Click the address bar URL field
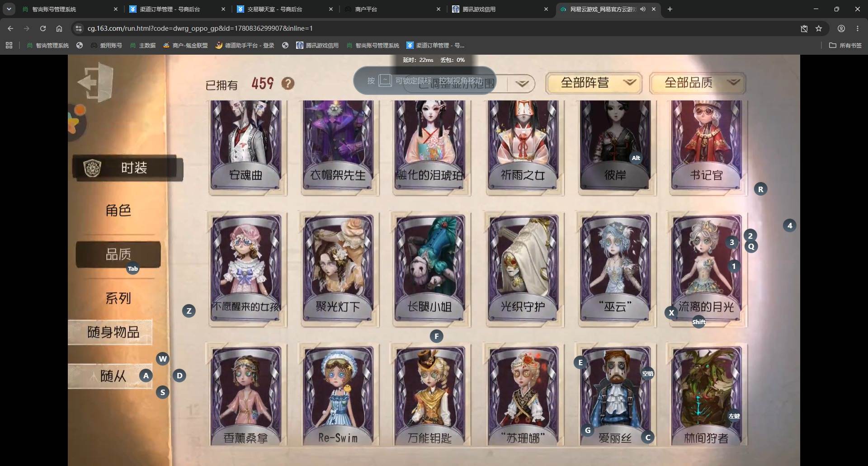The width and height of the screenshot is (868, 466). pyautogui.click(x=434, y=28)
